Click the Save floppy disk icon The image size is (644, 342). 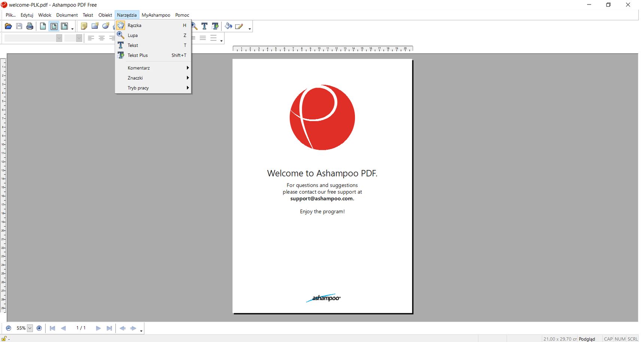pos(19,26)
